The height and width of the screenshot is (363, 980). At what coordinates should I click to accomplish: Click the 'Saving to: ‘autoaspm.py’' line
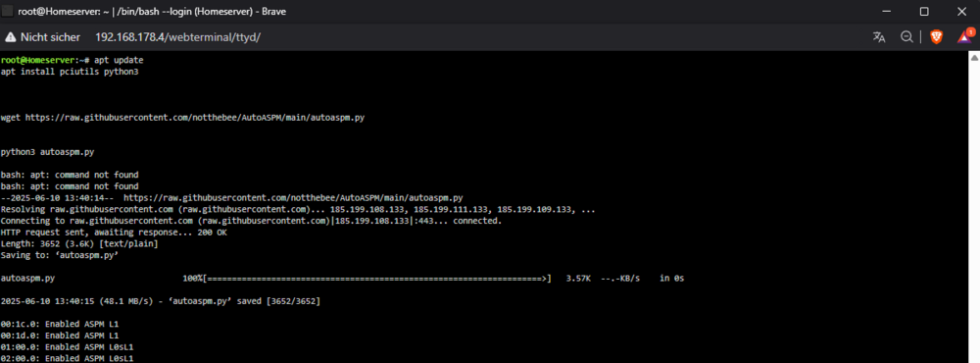(60, 255)
